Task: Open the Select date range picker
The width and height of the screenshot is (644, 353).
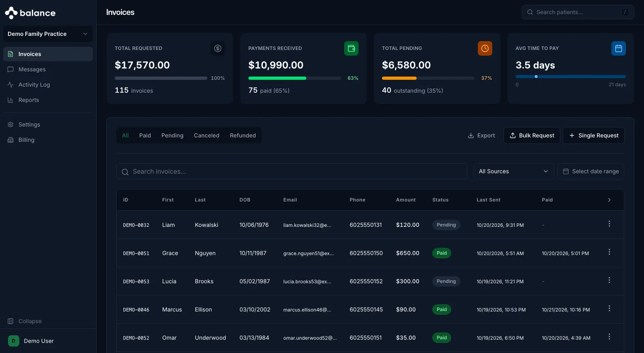Action: (x=591, y=171)
